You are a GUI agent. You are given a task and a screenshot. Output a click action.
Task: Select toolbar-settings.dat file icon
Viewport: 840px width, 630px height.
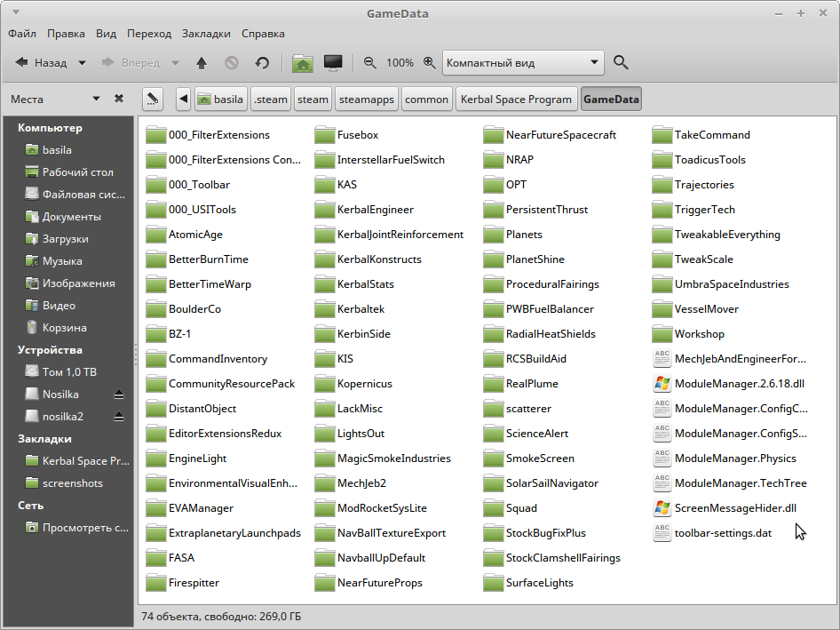point(662,533)
